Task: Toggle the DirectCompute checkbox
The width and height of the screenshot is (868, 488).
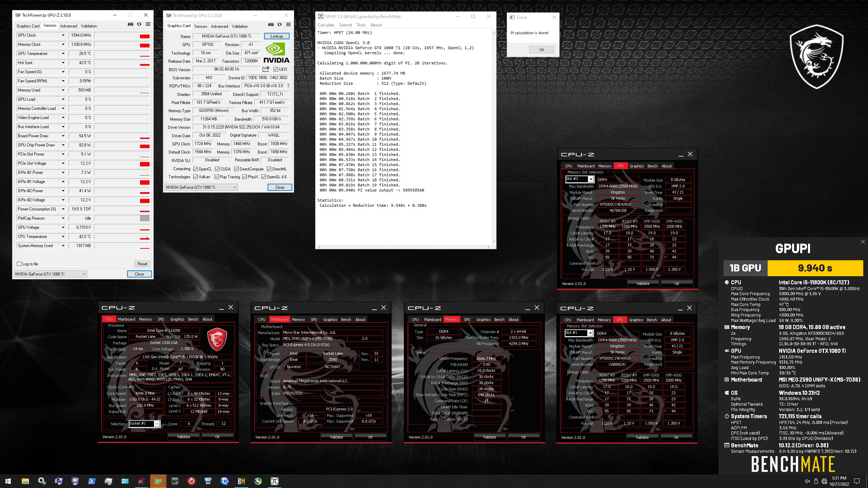Action: 236,169
